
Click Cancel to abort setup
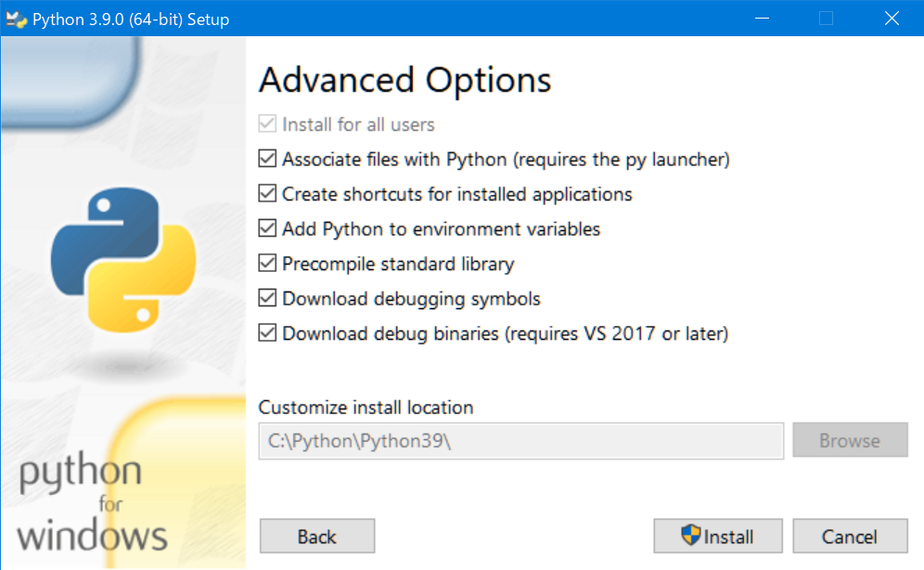click(x=850, y=536)
